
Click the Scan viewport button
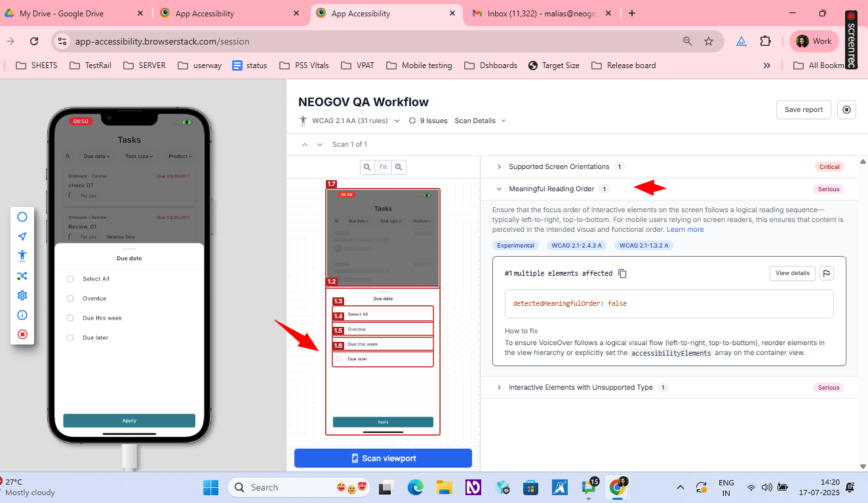pyautogui.click(x=383, y=458)
